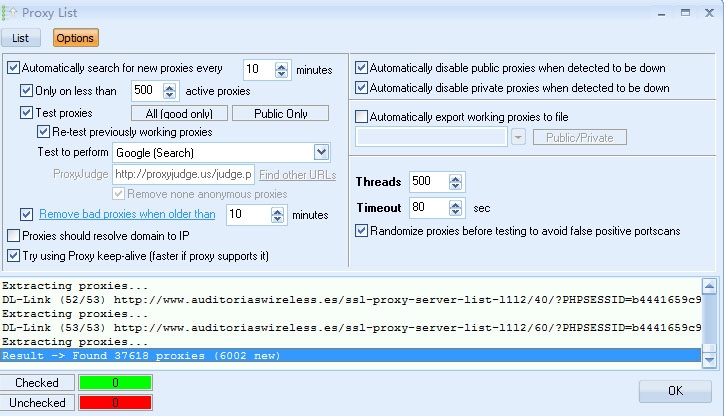Viewport: 724px width, 416px height.
Task: Toggle Randomize proxies before testing
Action: pos(362,230)
